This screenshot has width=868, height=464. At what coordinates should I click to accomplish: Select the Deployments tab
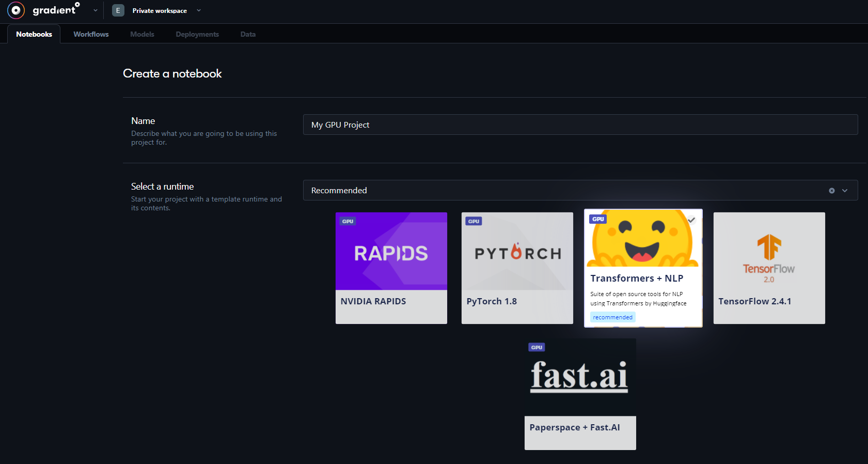tap(197, 34)
